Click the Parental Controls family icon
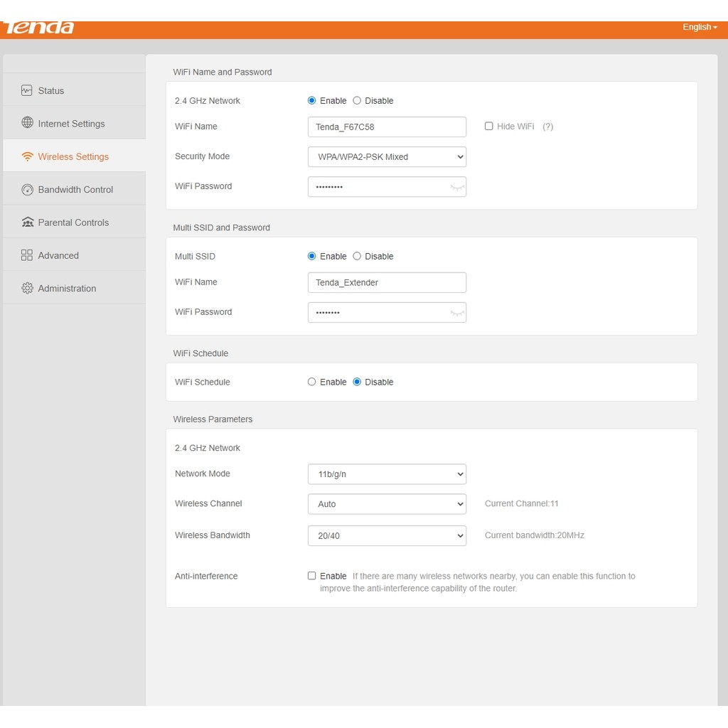728x728 pixels. 27,223
